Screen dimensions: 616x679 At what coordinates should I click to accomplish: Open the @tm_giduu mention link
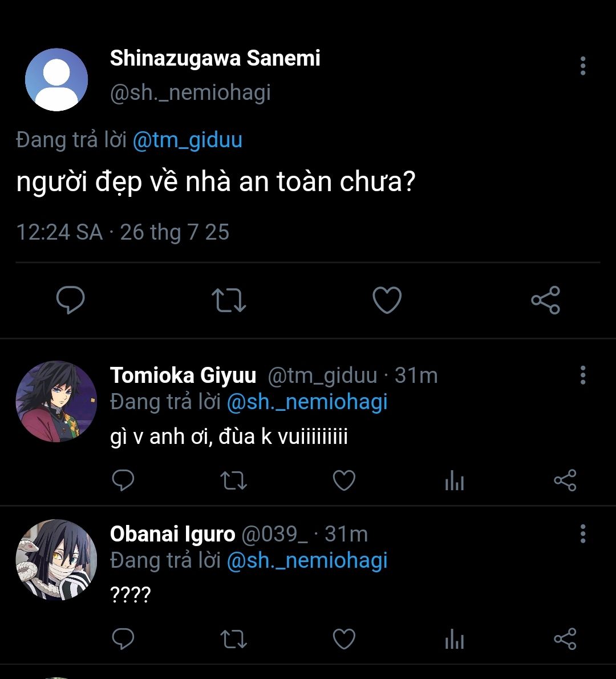(187, 140)
